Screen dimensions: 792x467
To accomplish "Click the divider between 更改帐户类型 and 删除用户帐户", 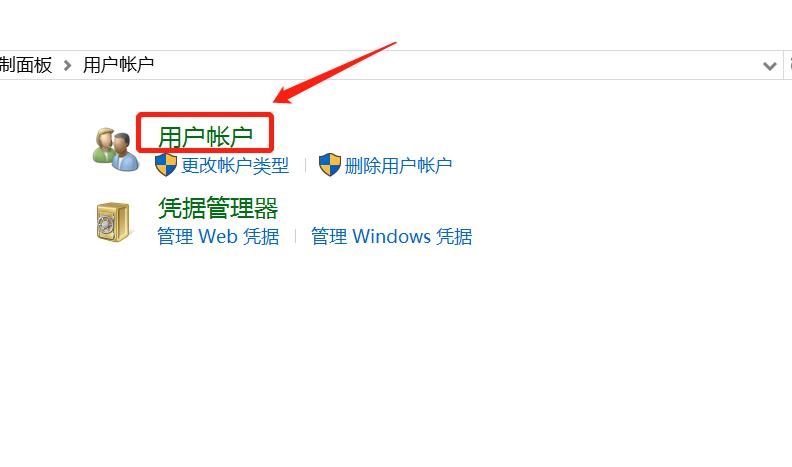I will tap(305, 165).
